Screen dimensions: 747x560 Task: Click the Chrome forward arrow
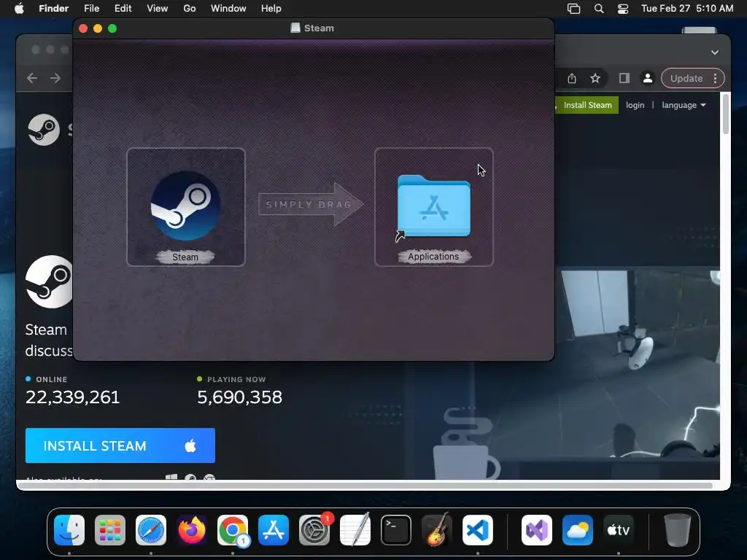point(55,78)
